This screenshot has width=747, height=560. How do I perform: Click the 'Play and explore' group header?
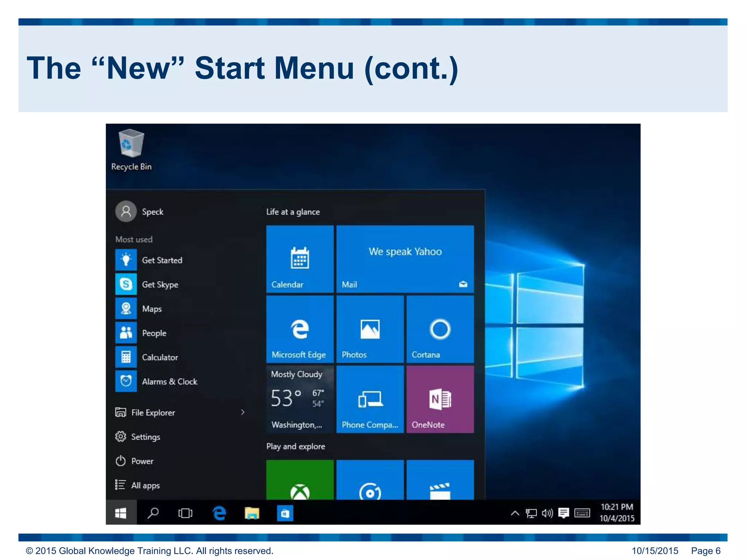[x=296, y=446]
